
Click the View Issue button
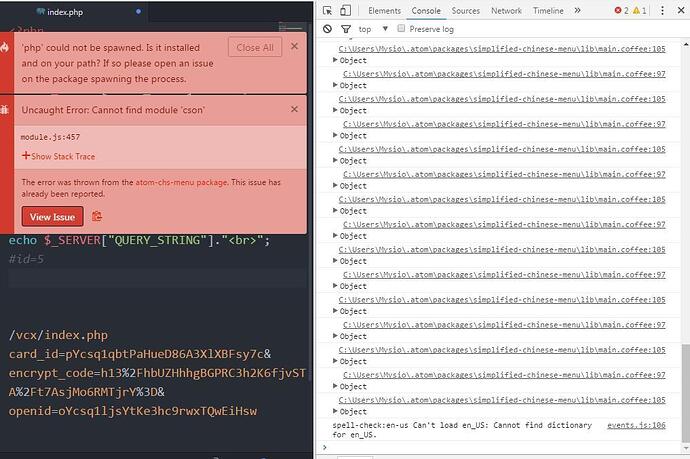point(52,216)
